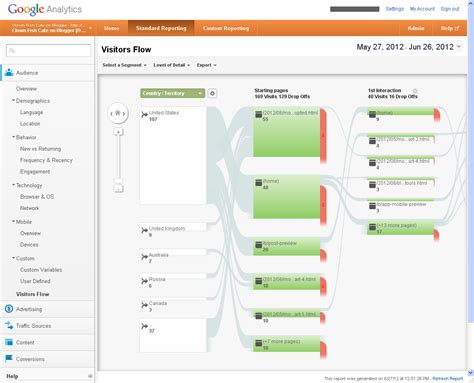Click the United Kingdom source arrow icon
474x383 pixels.
pyautogui.click(x=144, y=230)
